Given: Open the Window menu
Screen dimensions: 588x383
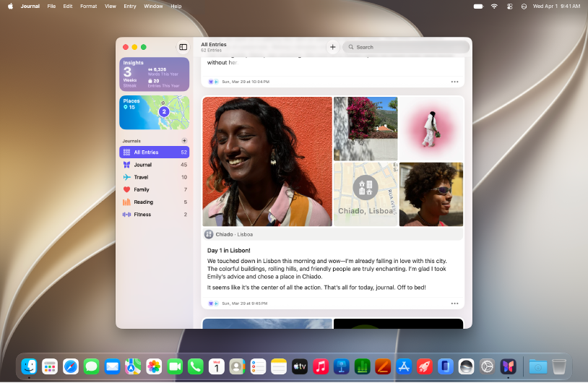Looking at the screenshot, I should pyautogui.click(x=153, y=6).
